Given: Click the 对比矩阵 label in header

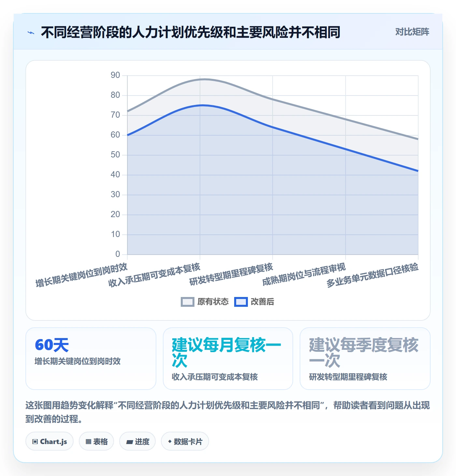Looking at the screenshot, I should tap(412, 32).
